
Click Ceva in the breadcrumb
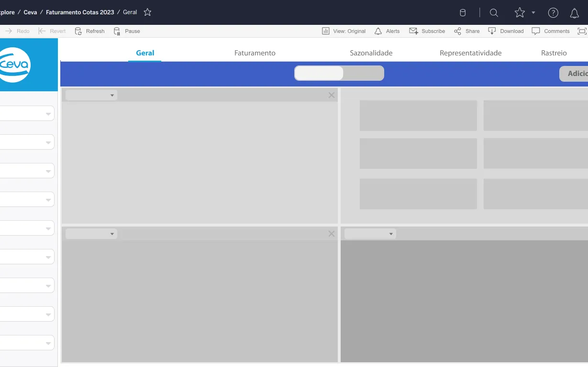point(30,12)
